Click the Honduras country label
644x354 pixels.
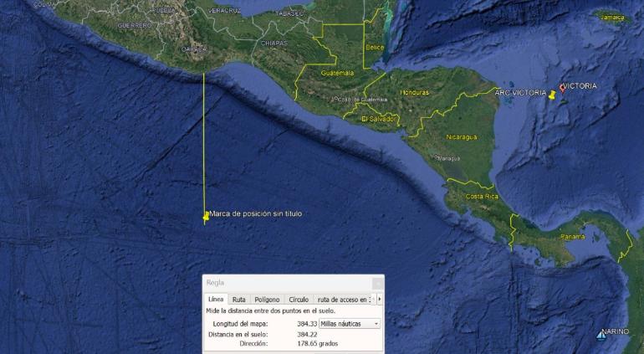(414, 92)
